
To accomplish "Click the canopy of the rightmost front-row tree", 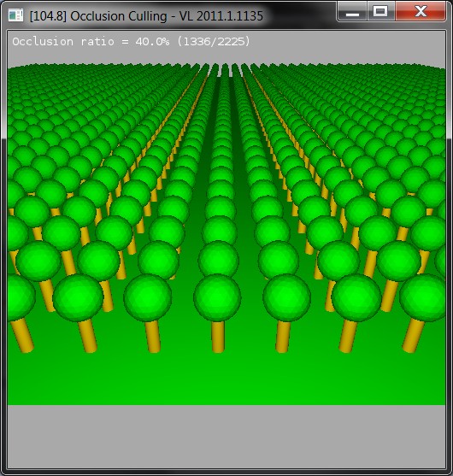I will click(423, 297).
